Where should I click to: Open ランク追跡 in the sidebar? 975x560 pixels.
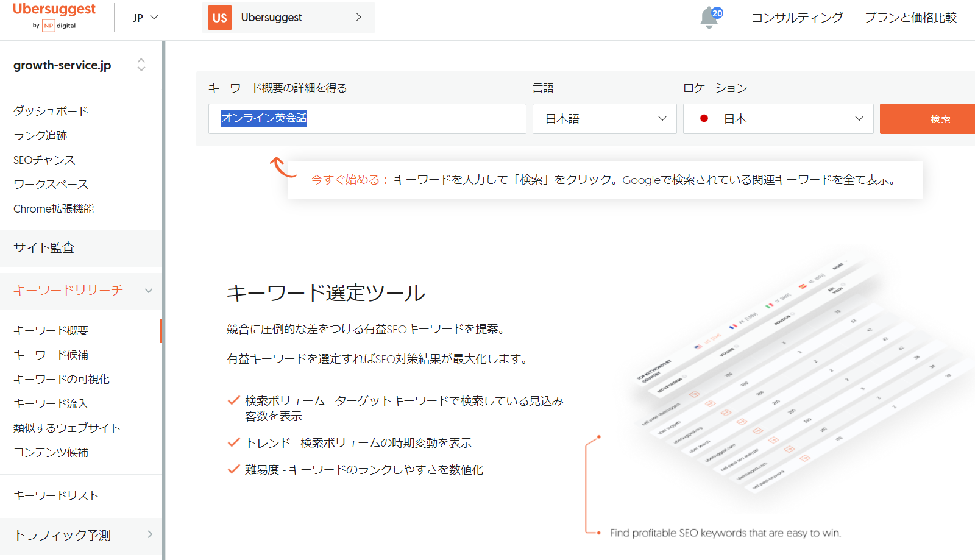pyautogui.click(x=40, y=135)
